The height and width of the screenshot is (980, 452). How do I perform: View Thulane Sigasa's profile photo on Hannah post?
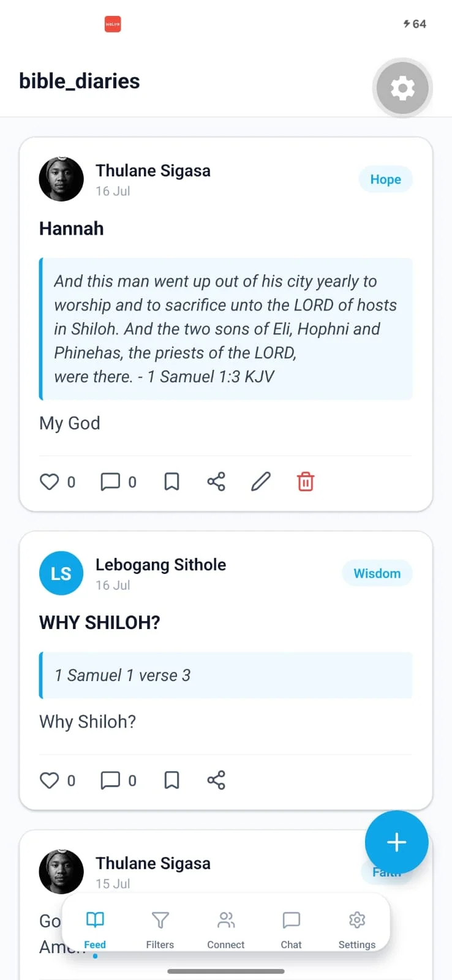61,179
